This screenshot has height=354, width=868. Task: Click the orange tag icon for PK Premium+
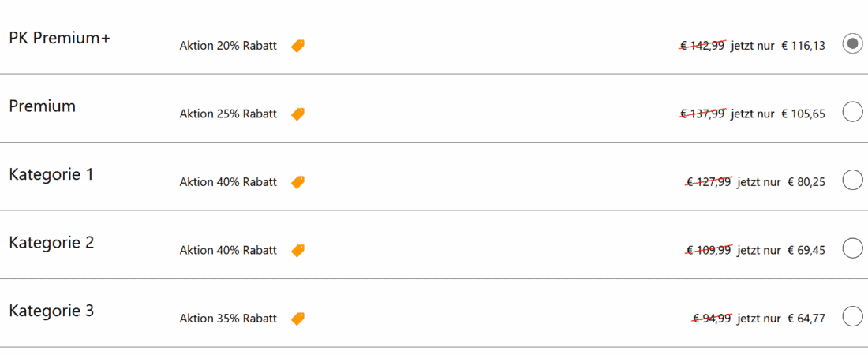297,46
